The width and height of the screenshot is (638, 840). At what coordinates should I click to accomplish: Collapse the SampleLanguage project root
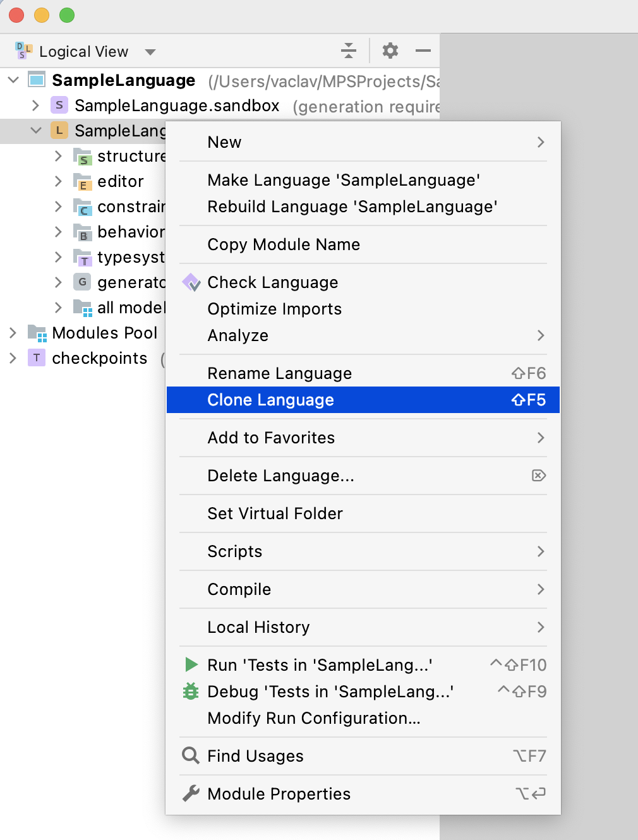13,80
